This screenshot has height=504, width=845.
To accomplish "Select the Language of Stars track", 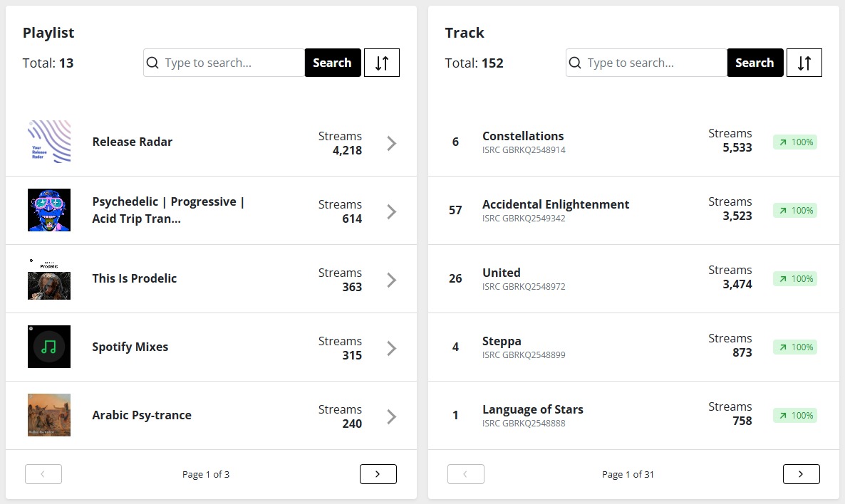I will coord(532,409).
